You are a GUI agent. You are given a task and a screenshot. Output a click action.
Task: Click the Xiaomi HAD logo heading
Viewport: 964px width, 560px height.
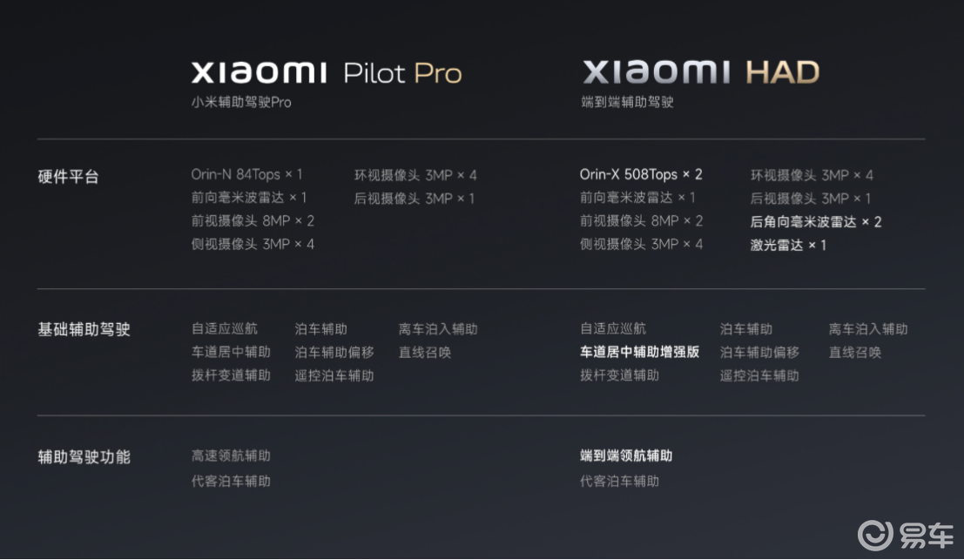701,72
